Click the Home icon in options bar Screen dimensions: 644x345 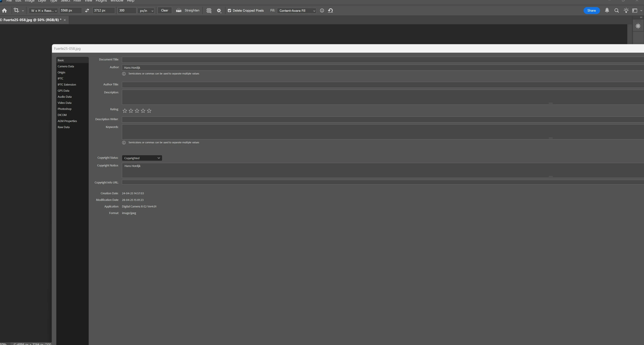coord(4,10)
